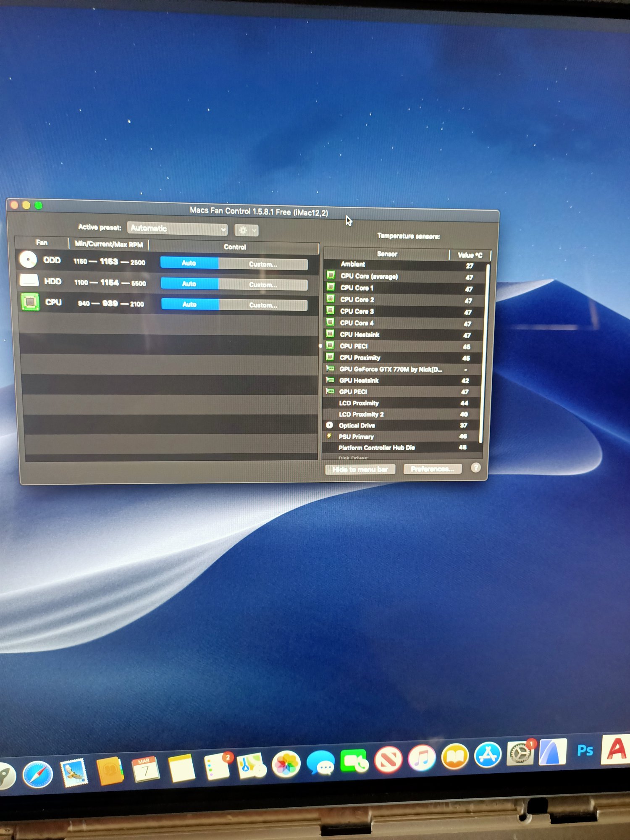
Task: Click the CPU Core (average) sensor chip icon
Action: click(x=331, y=275)
